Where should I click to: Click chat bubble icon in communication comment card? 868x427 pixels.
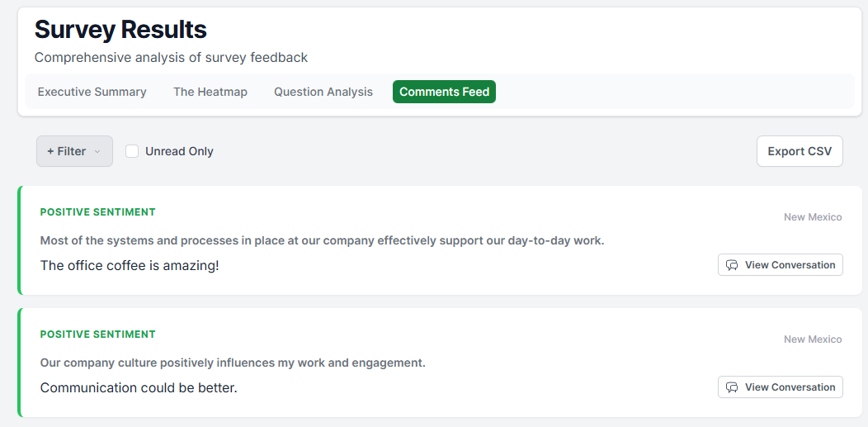tap(732, 387)
